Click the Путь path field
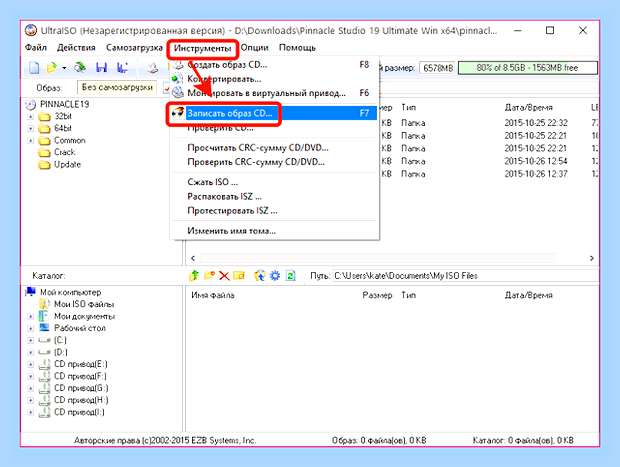Viewport: 620px width, 467px height. [465, 276]
